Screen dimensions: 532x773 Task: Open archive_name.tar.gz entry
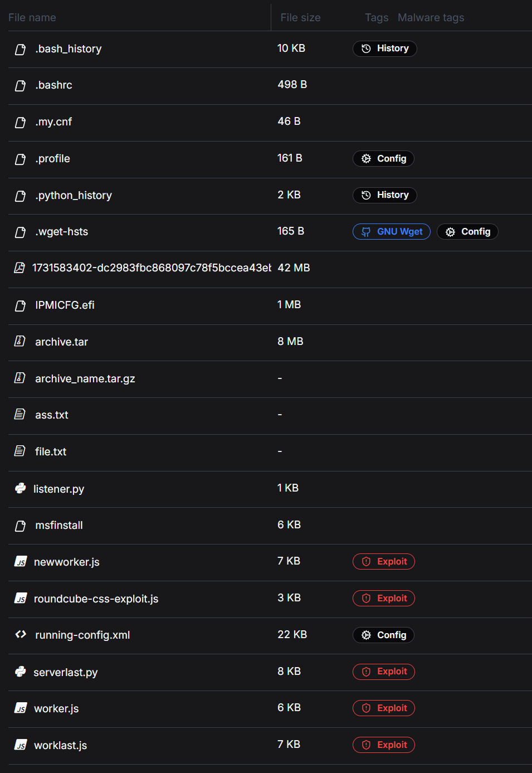(x=85, y=379)
